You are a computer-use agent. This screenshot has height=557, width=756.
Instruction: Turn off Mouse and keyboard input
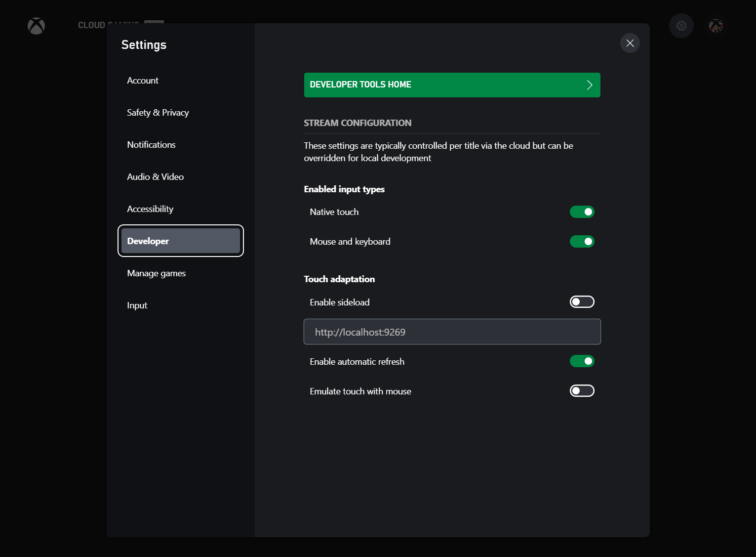click(582, 241)
